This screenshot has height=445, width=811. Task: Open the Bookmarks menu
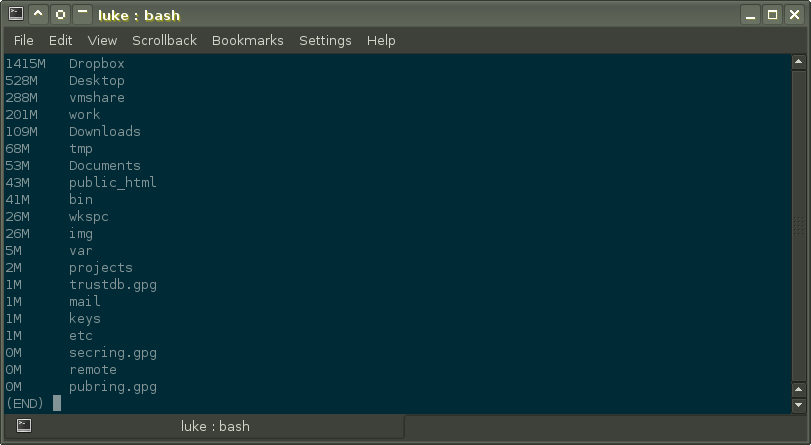click(x=248, y=41)
